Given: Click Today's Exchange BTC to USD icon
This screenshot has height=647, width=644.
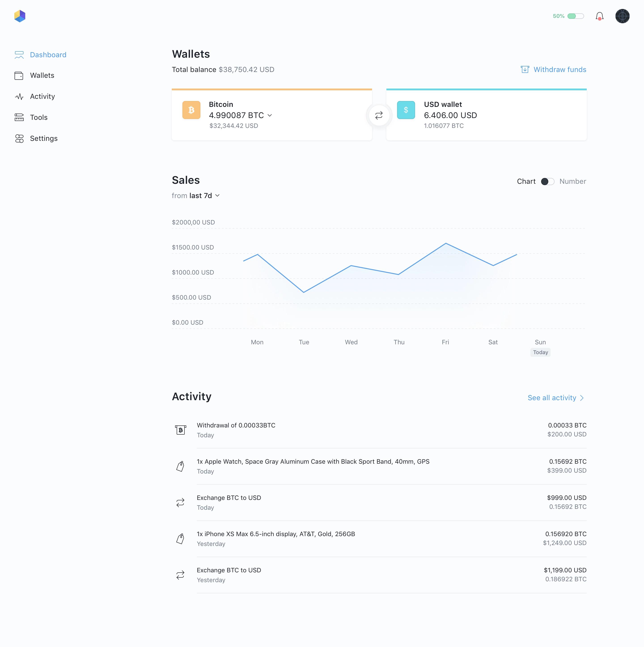Looking at the screenshot, I should (x=180, y=502).
